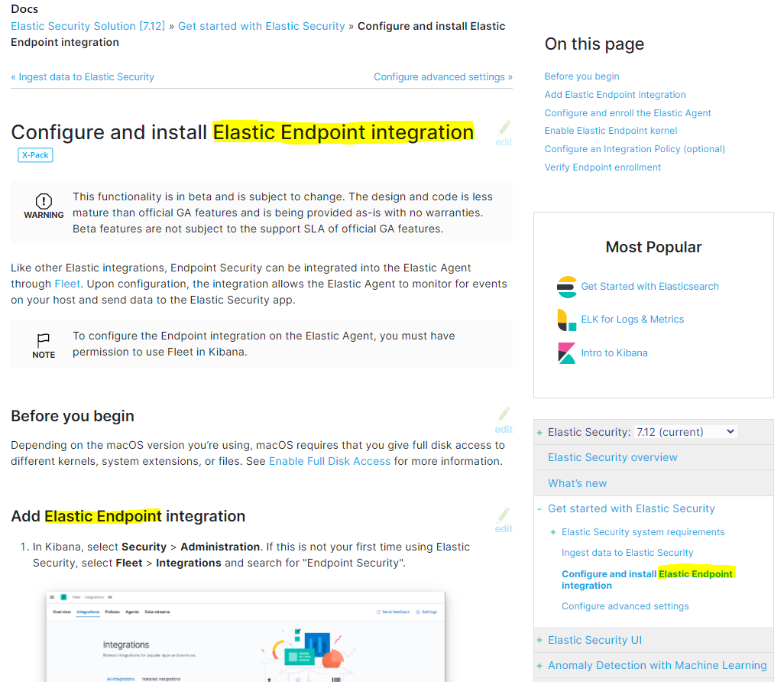Open Get started with Elastic Security breadcrumb
The image size is (784, 682).
[x=261, y=26]
